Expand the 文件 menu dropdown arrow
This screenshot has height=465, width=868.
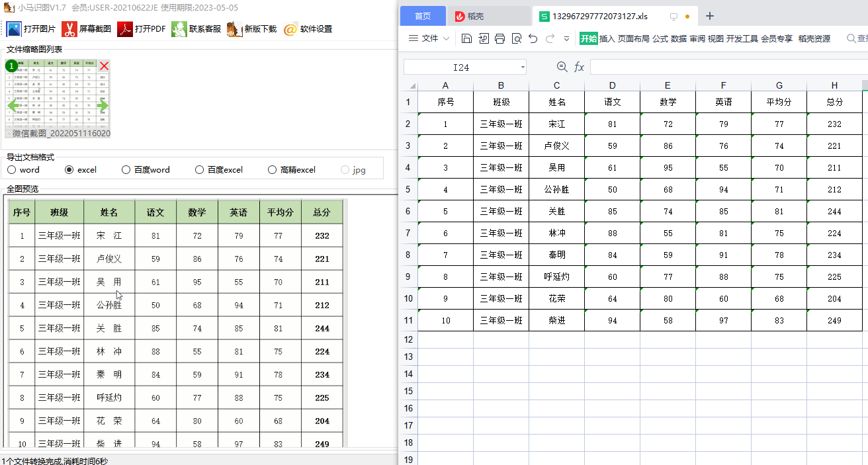446,38
